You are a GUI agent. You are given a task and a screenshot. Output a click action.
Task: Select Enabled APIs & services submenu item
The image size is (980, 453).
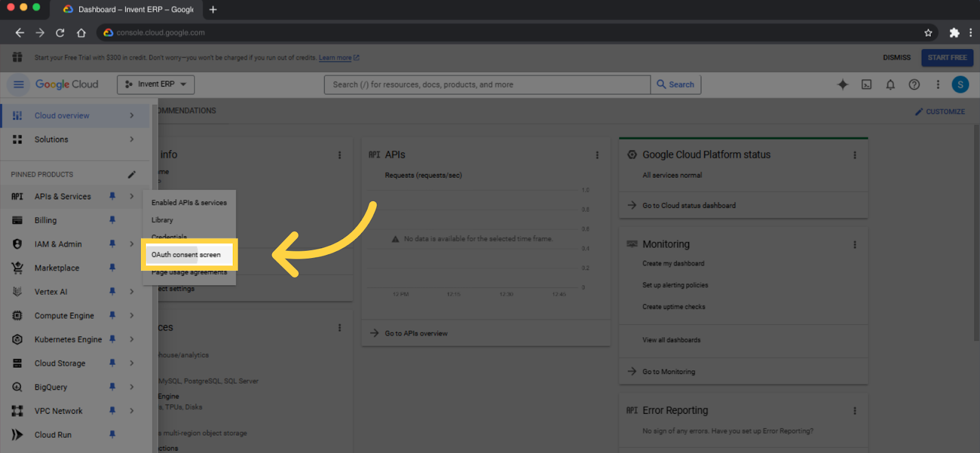[189, 202]
